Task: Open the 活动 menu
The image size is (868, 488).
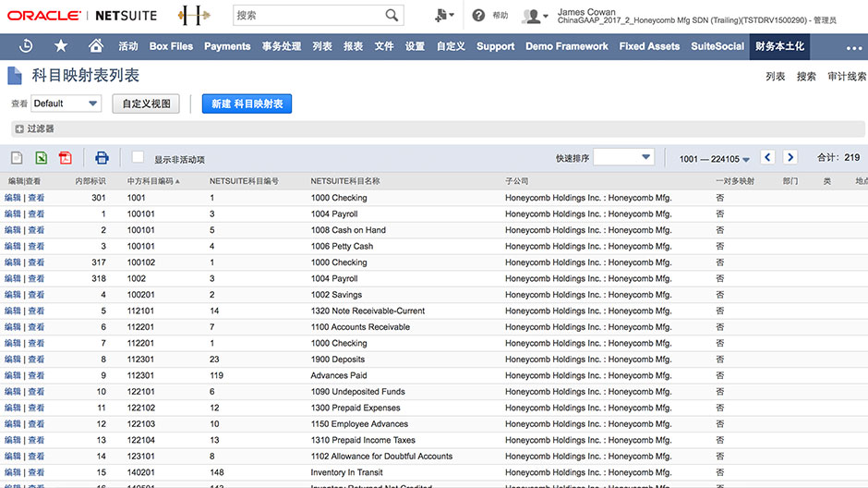Action: tap(127, 46)
